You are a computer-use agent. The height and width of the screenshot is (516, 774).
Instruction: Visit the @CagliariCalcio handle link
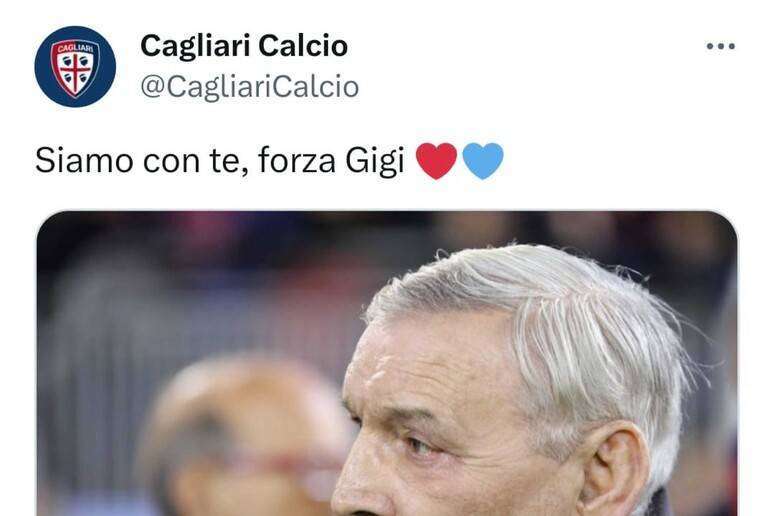click(250, 87)
